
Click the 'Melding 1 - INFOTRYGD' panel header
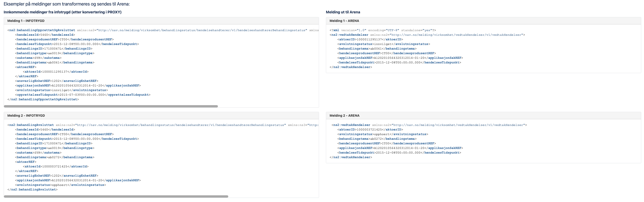(161, 21)
